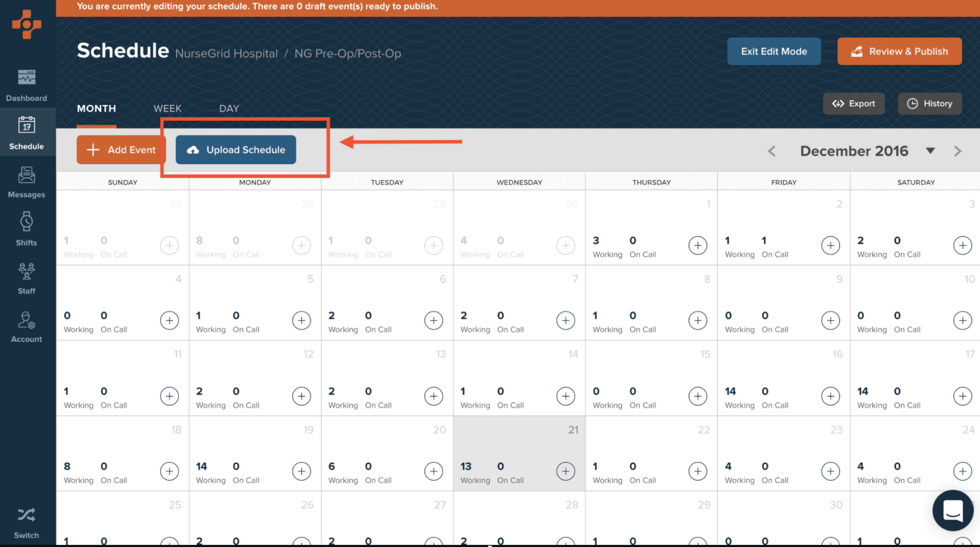Click the Upload Schedule button
980x547 pixels.
(x=236, y=150)
